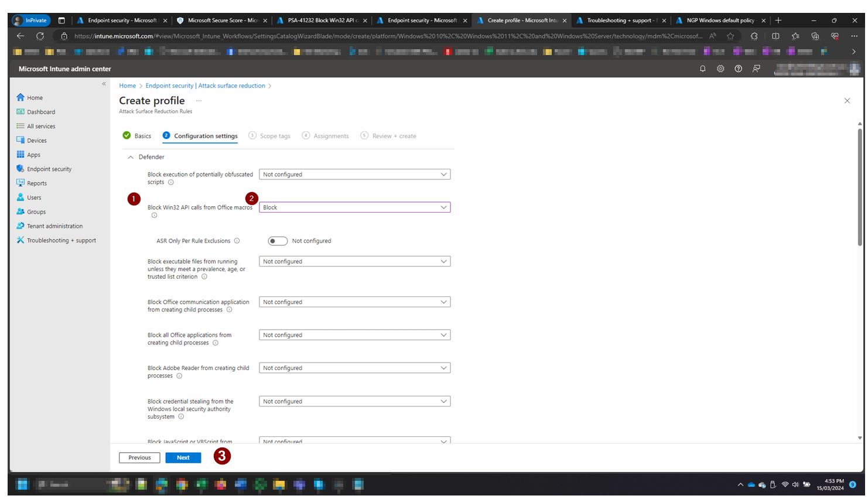Image resolution: width=868 pixels, height=499 pixels.
Task: Go to the Review + create step
Action: coord(388,136)
